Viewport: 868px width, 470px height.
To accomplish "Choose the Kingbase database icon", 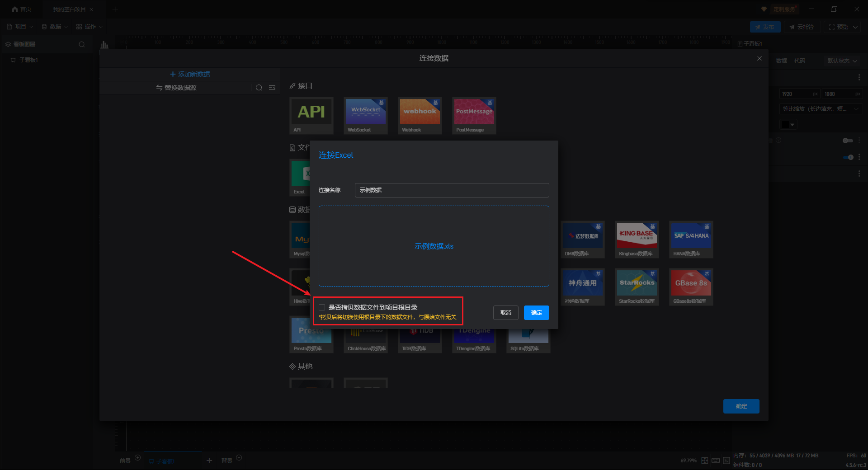I will click(637, 239).
